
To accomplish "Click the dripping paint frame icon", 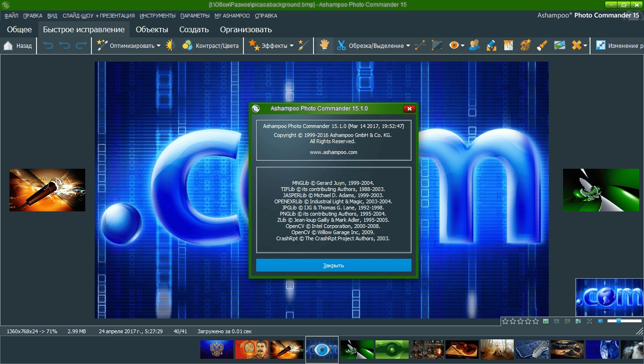I will coord(509,45).
